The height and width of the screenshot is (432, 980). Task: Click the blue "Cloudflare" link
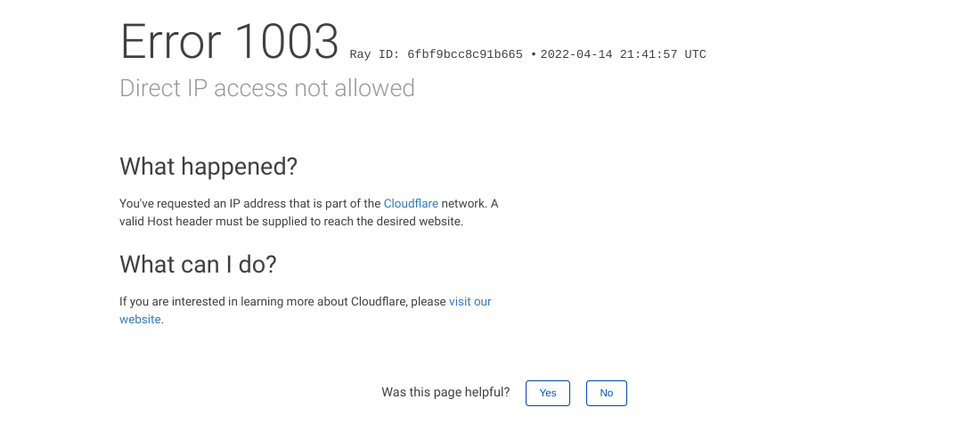tap(411, 204)
